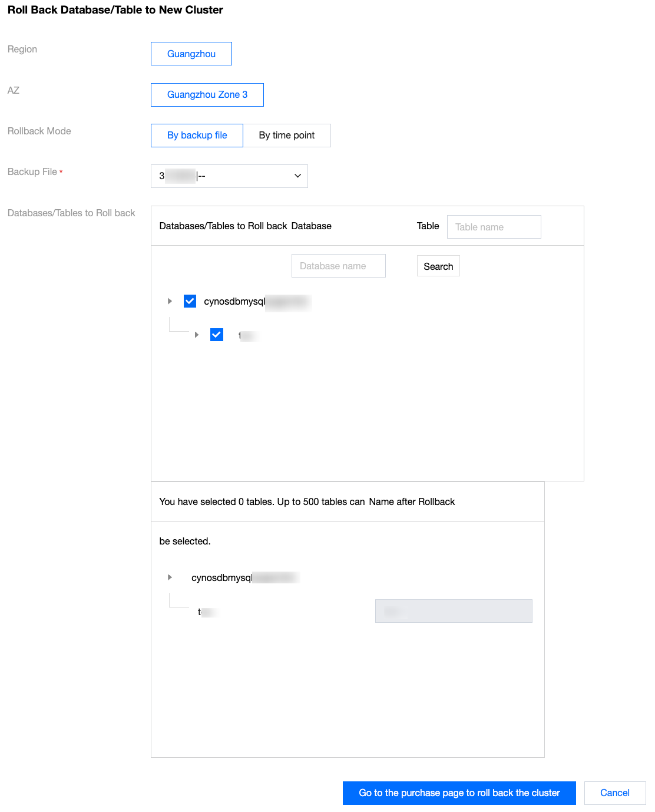Open the Backup File dropdown

[229, 176]
